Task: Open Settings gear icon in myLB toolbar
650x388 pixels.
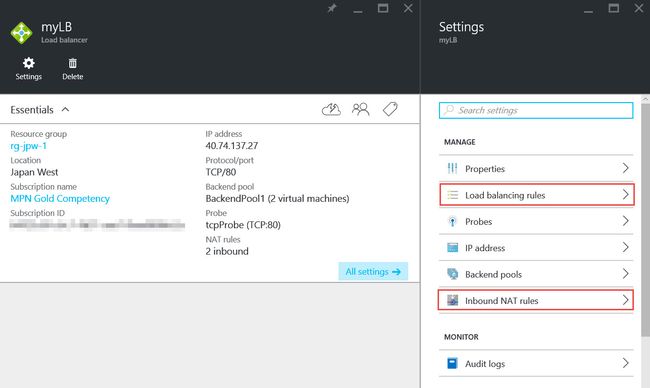Action: coord(29,63)
